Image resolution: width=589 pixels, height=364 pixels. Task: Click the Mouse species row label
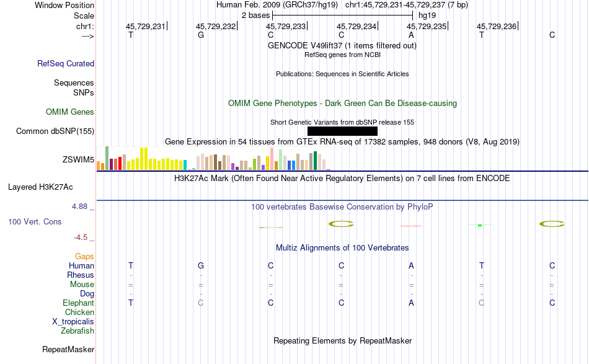(x=82, y=285)
